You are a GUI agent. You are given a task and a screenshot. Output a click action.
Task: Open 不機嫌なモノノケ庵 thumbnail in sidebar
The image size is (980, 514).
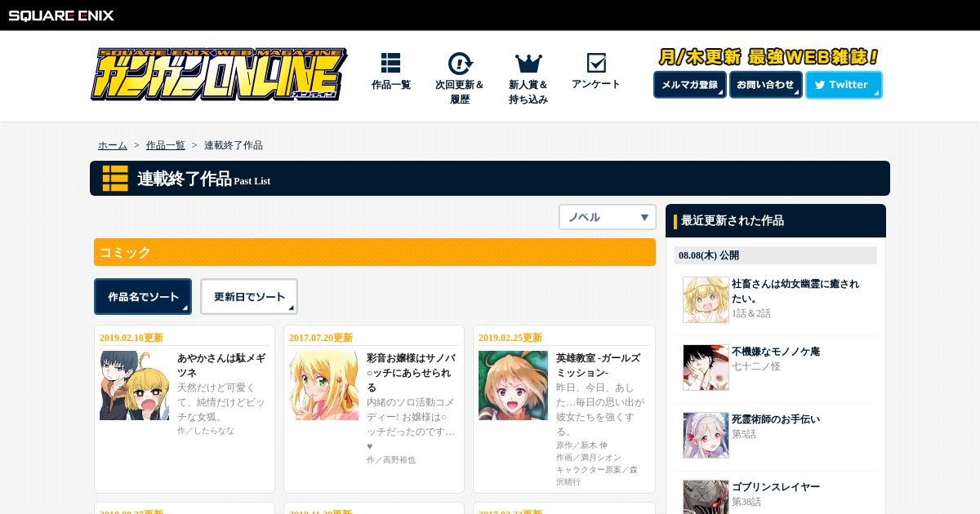click(706, 367)
